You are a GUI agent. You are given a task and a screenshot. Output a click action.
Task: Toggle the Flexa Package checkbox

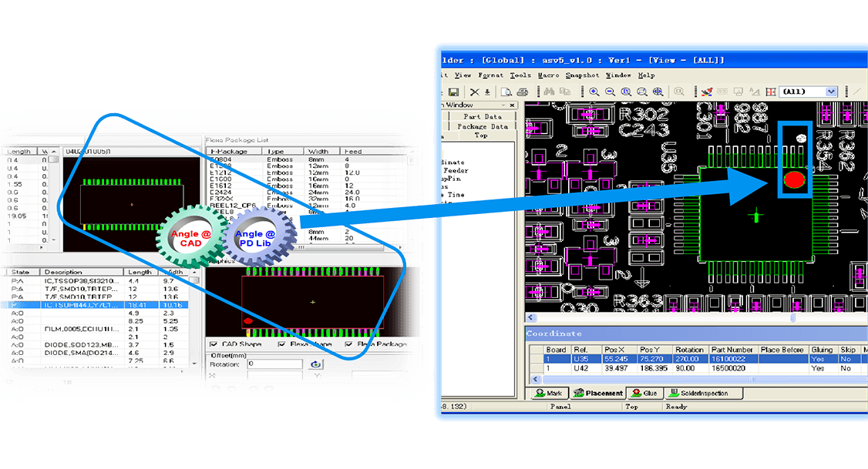click(x=348, y=344)
